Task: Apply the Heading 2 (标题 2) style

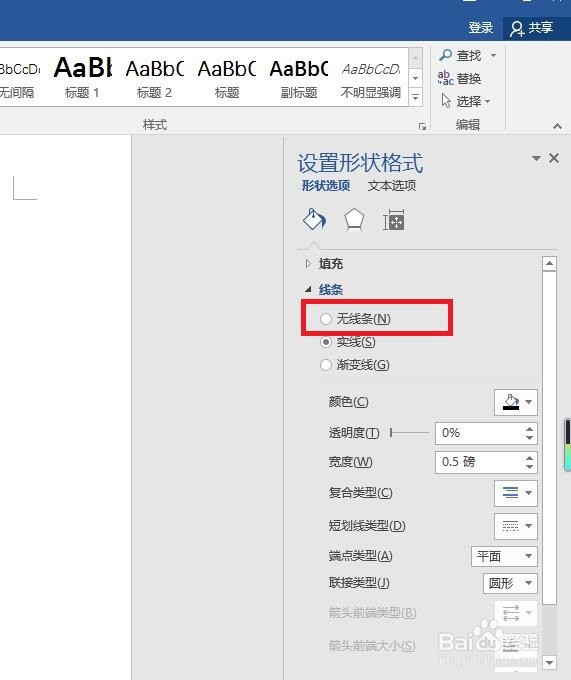Action: [154, 78]
